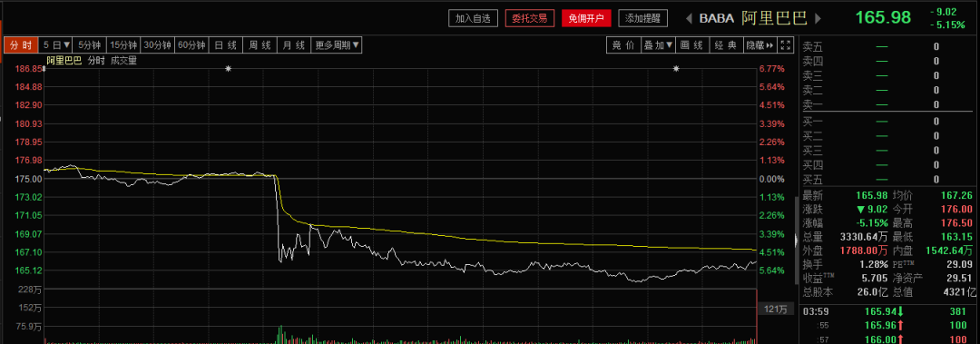Switch to 经典 classic layout
Image resolution: width=980 pixels, height=344 pixels.
pos(726,45)
